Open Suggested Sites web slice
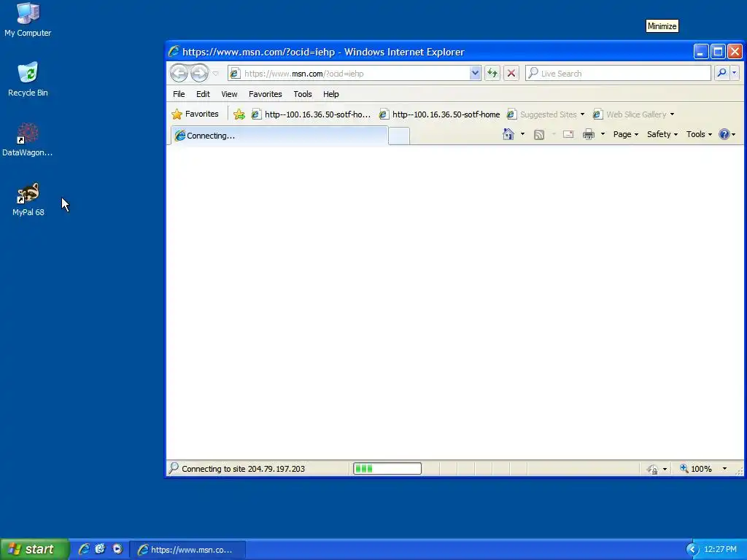The height and width of the screenshot is (560, 747). tap(546, 114)
